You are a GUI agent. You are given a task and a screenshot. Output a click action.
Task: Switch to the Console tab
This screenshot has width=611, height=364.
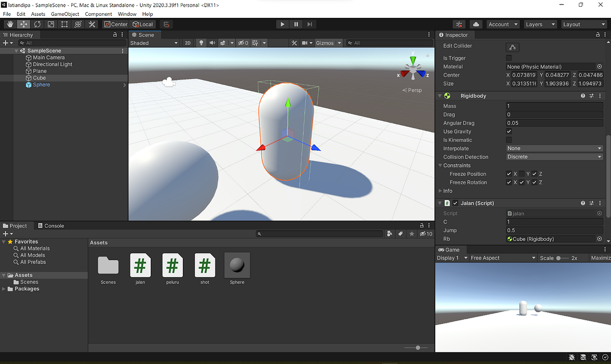point(54,226)
